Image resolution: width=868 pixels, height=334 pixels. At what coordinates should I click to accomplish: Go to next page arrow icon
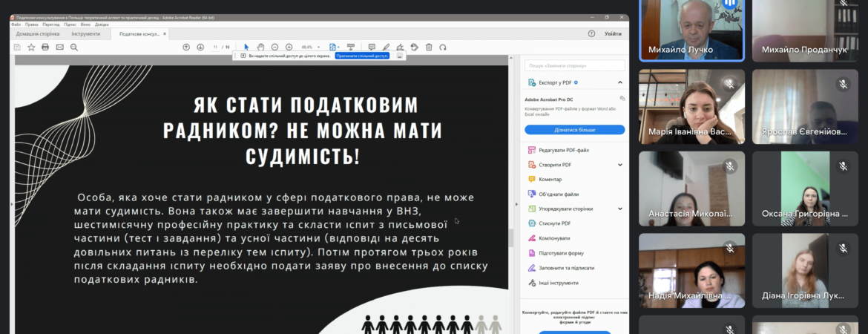(x=200, y=47)
